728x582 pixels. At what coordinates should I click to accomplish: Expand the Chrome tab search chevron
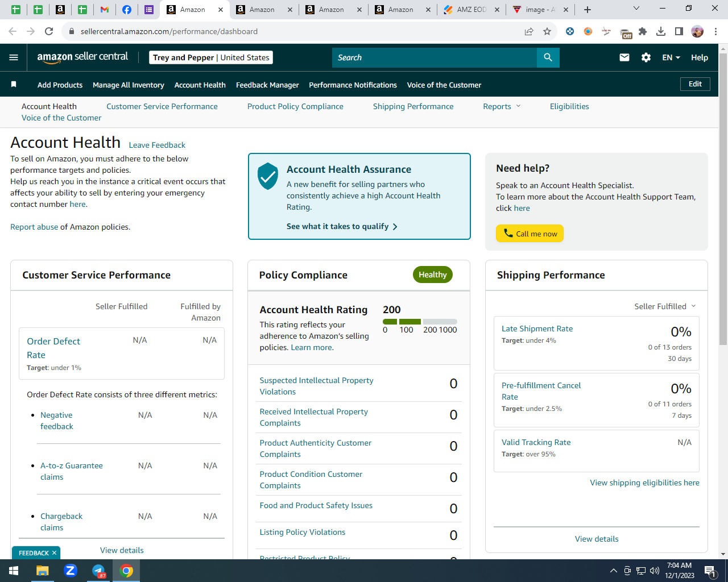point(636,8)
